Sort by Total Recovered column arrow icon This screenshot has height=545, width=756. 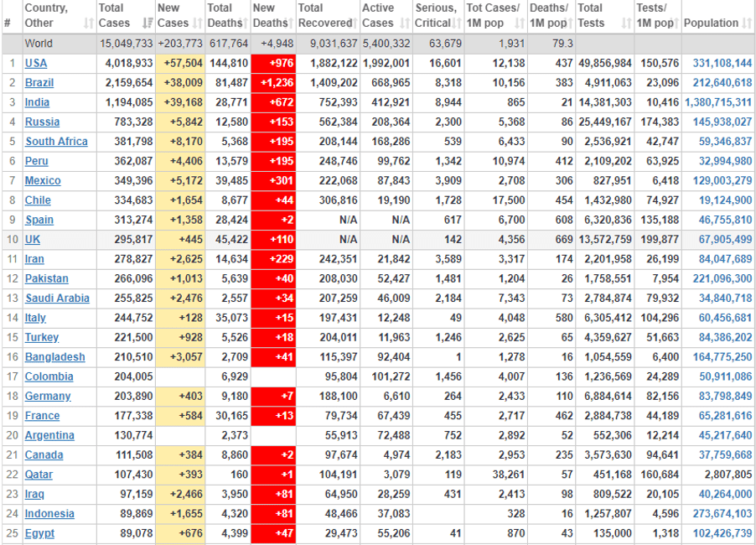tap(355, 23)
